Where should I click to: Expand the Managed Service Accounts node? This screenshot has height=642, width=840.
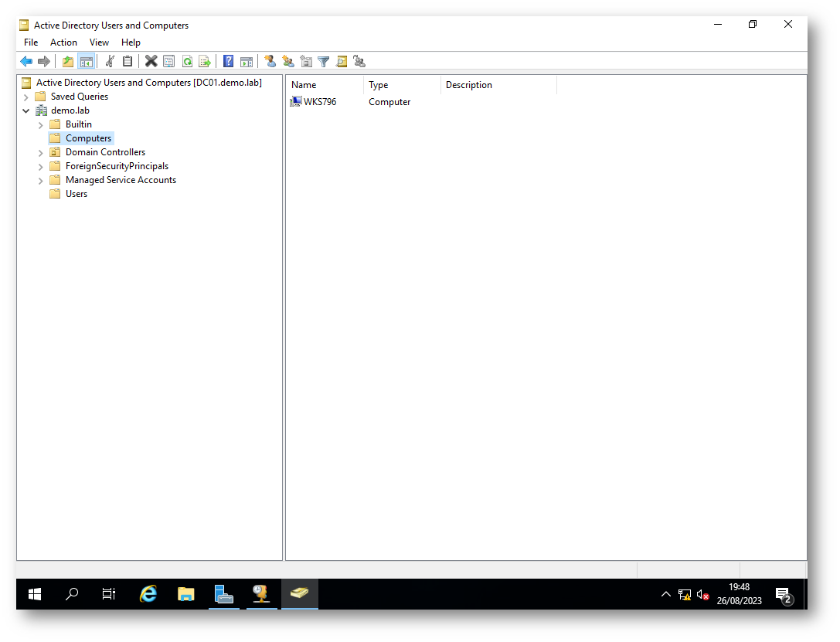pyautogui.click(x=41, y=181)
